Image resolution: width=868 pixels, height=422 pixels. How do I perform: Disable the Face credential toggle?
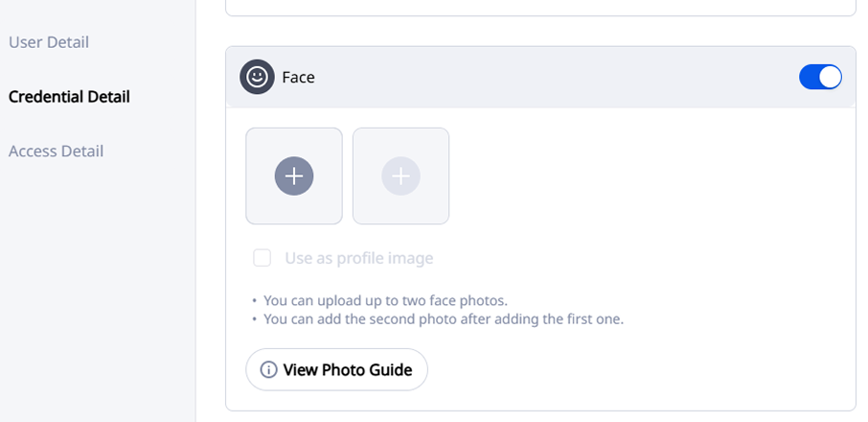820,77
